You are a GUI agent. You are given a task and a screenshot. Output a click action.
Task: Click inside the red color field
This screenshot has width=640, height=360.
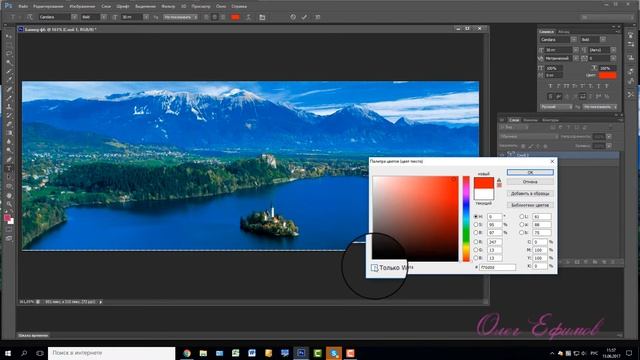[415, 219]
